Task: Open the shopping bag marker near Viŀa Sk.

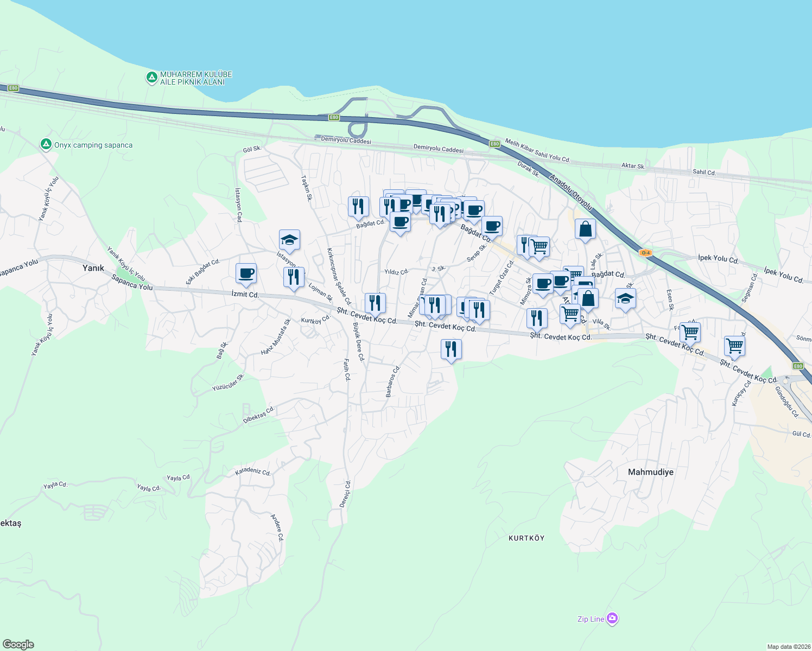Action: click(x=588, y=298)
